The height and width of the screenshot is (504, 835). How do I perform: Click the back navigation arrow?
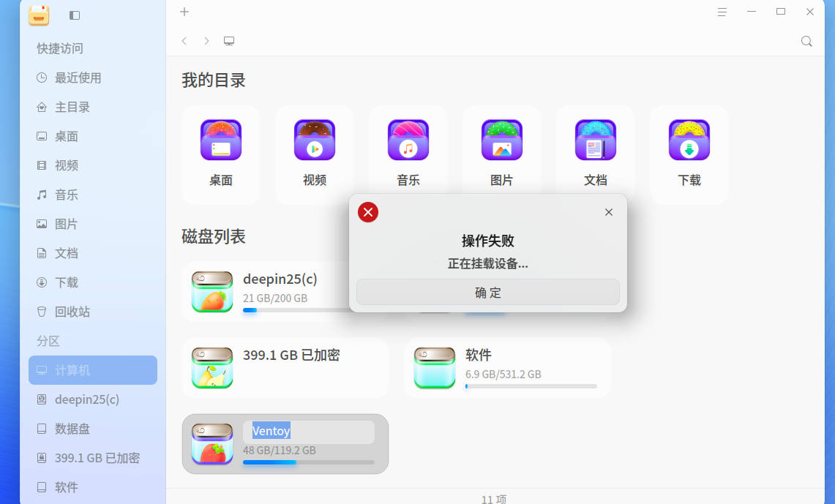point(184,41)
